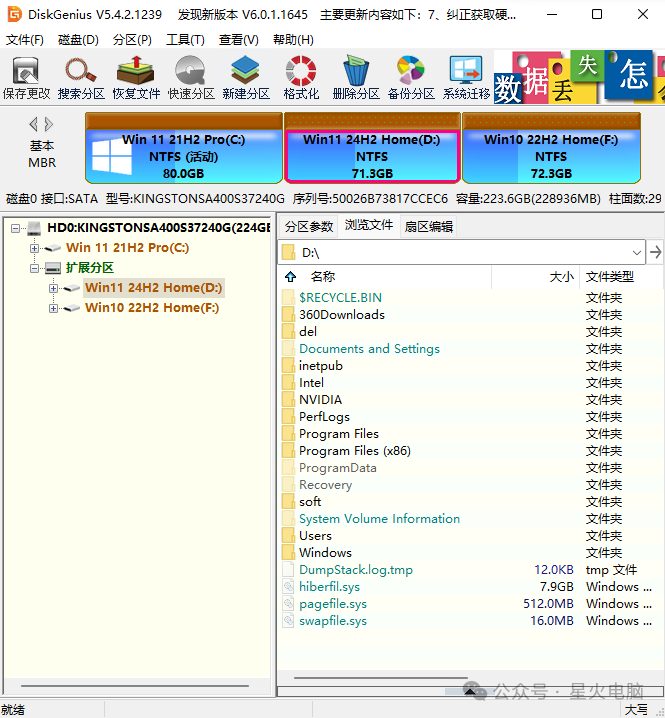This screenshot has width=665, height=718.
Task: Select the 新建分区 (New Partition) icon
Action: (x=245, y=77)
